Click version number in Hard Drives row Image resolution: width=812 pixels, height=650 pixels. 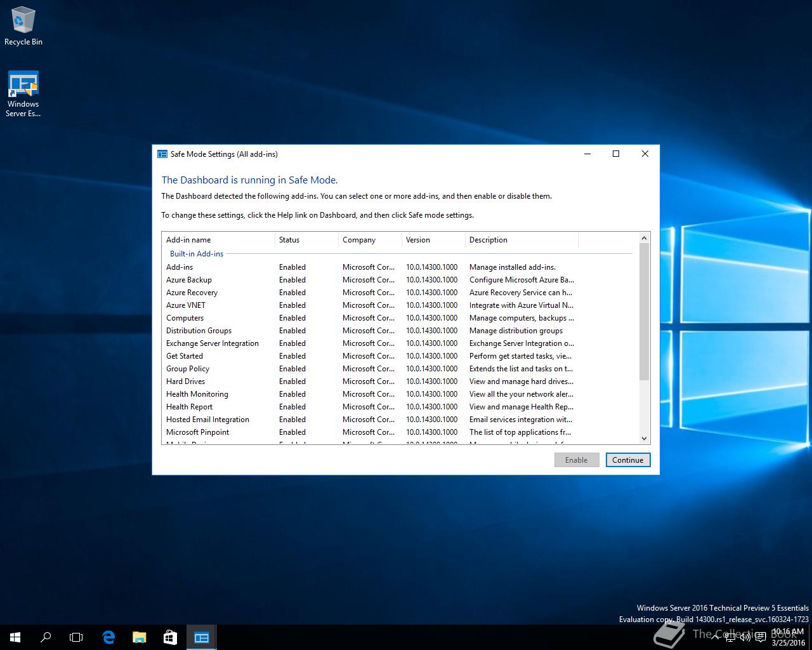tap(431, 381)
